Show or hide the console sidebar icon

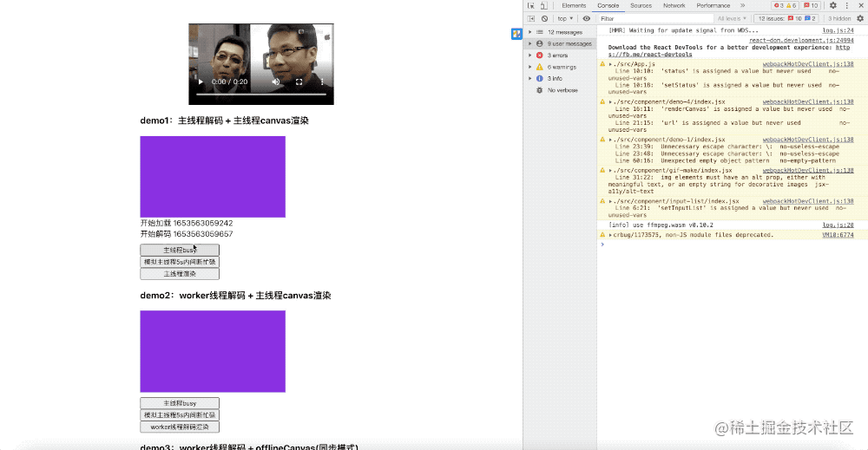click(531, 18)
